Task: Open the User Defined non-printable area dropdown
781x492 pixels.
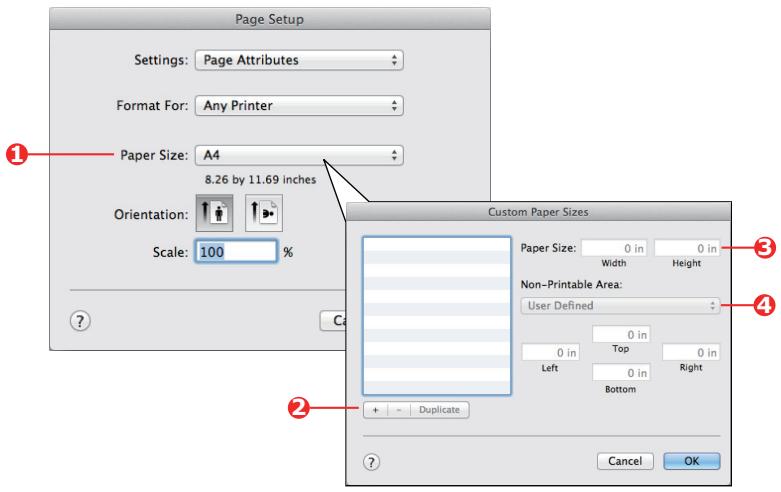Action: point(620,306)
